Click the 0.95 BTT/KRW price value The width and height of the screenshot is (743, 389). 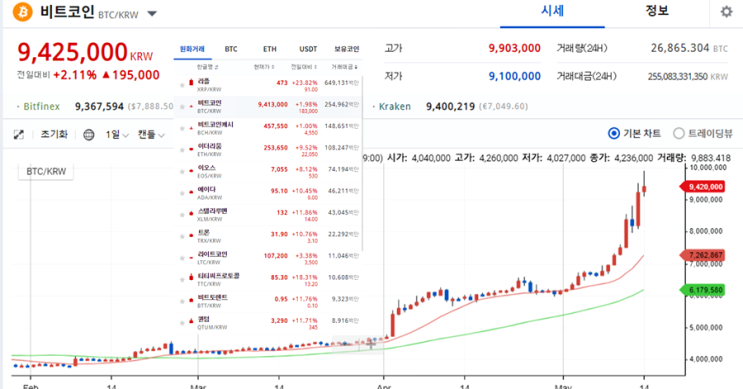pyautogui.click(x=281, y=299)
